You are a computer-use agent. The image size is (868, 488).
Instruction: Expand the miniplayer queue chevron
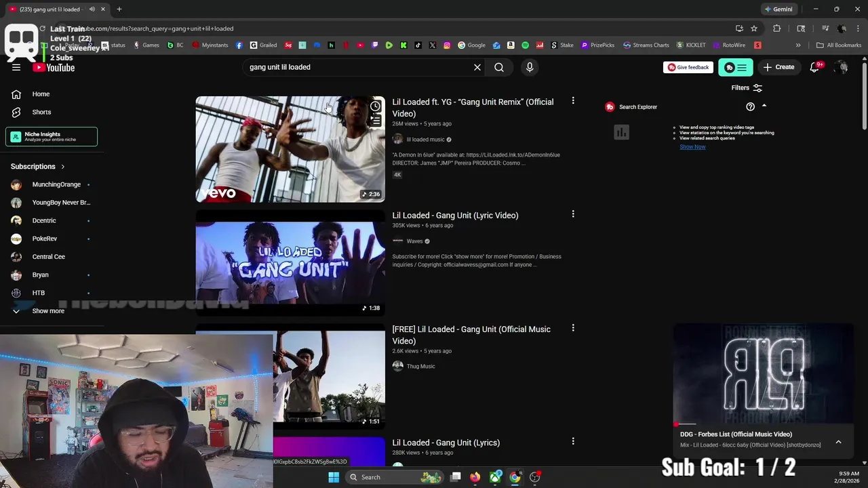838,442
